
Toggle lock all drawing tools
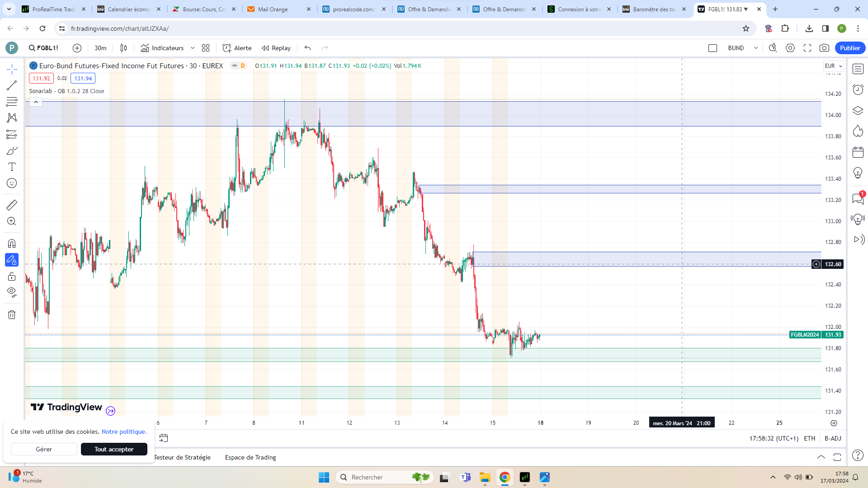(x=12, y=276)
